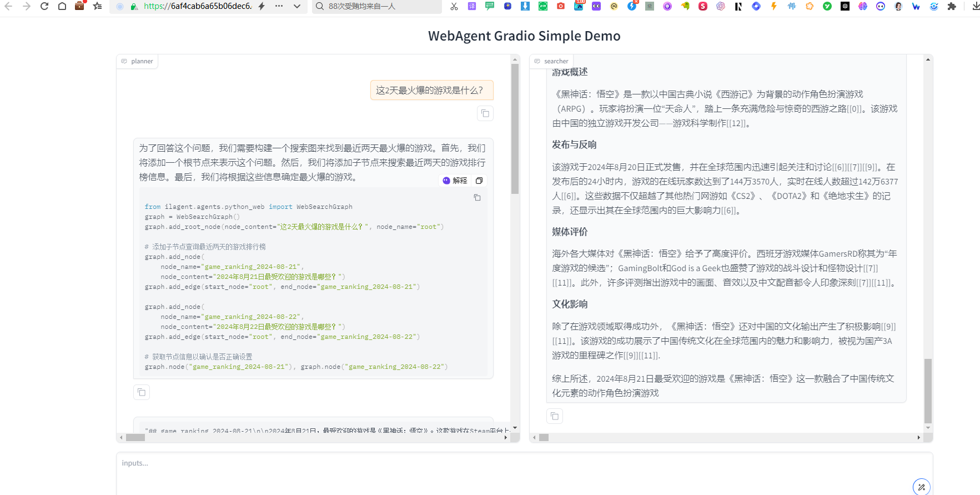Open the green chat bubble extension icon
Image resolution: width=980 pixels, height=495 pixels.
pyautogui.click(x=490, y=6)
